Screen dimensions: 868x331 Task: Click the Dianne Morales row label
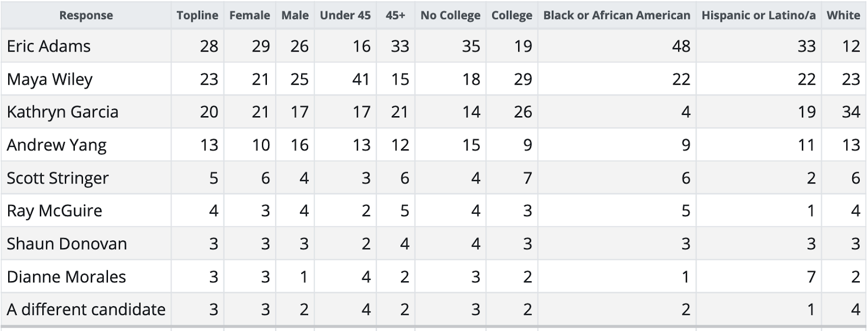pyautogui.click(x=66, y=277)
